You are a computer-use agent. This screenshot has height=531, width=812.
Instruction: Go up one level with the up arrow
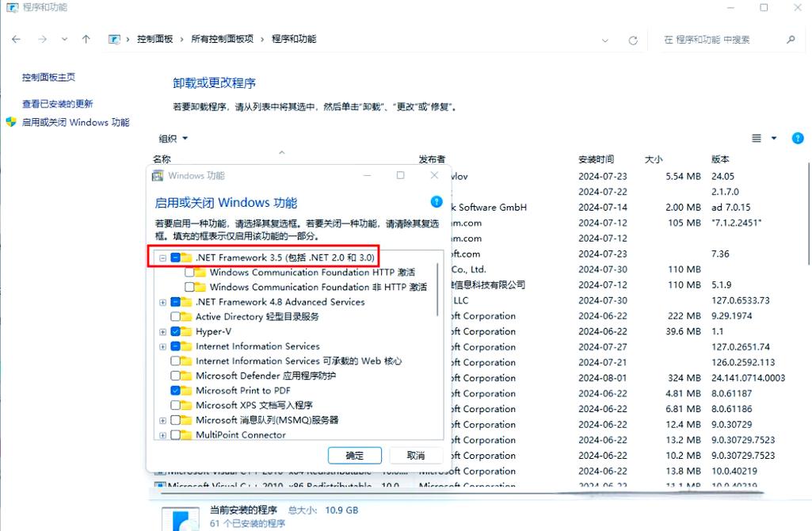(86, 38)
